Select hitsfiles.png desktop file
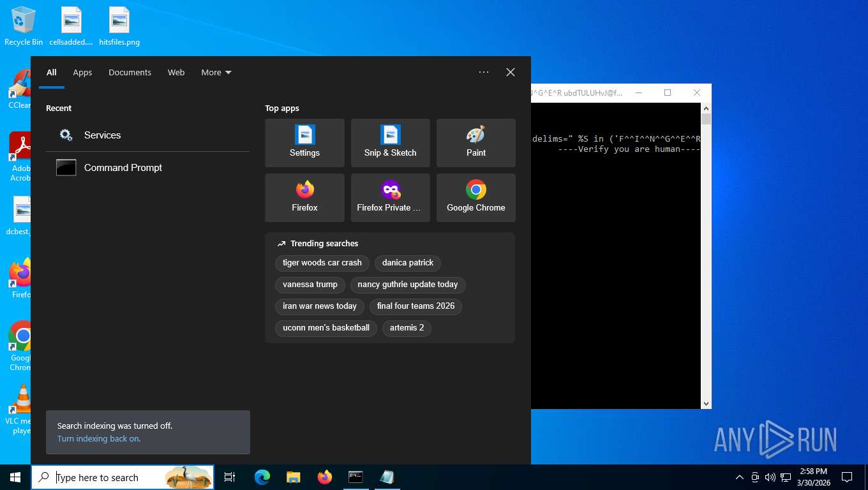The width and height of the screenshot is (868, 490). (x=119, y=26)
